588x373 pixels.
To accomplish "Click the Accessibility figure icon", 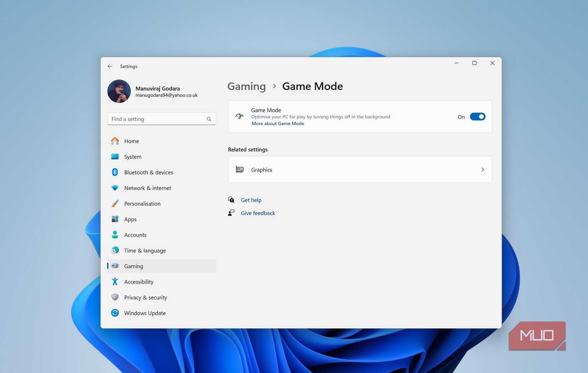I will tap(115, 281).
